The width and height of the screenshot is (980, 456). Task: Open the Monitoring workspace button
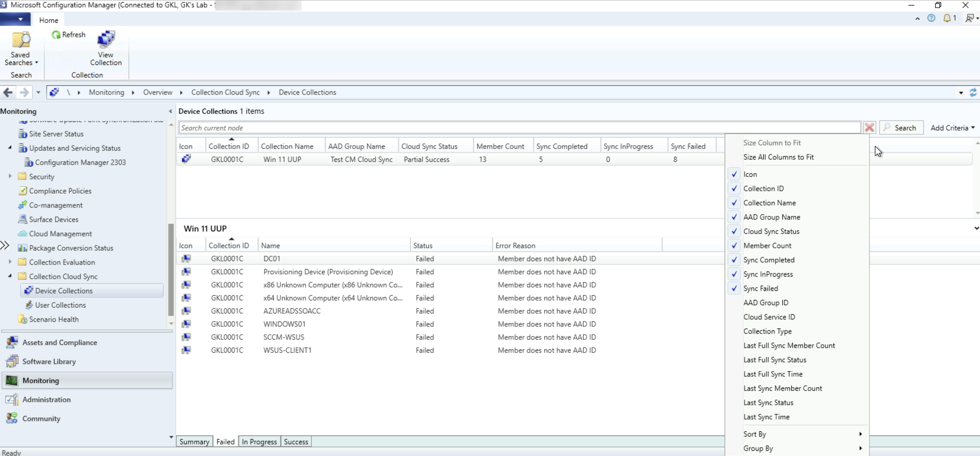[x=87, y=381]
